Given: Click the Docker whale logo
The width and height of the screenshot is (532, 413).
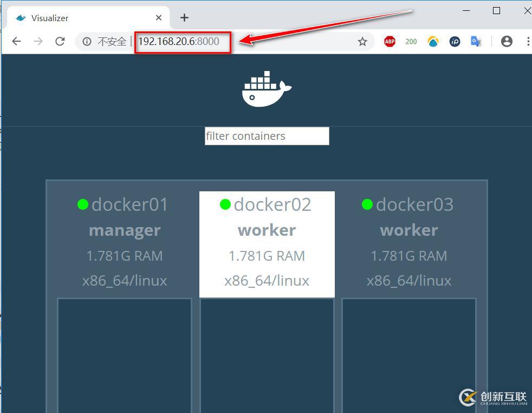Looking at the screenshot, I should tap(267, 89).
